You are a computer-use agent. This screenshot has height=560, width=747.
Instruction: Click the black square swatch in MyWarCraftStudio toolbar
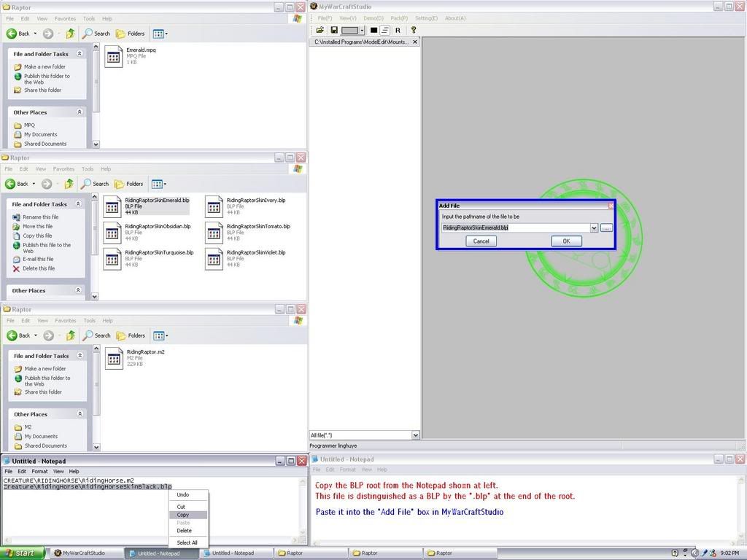(373, 30)
